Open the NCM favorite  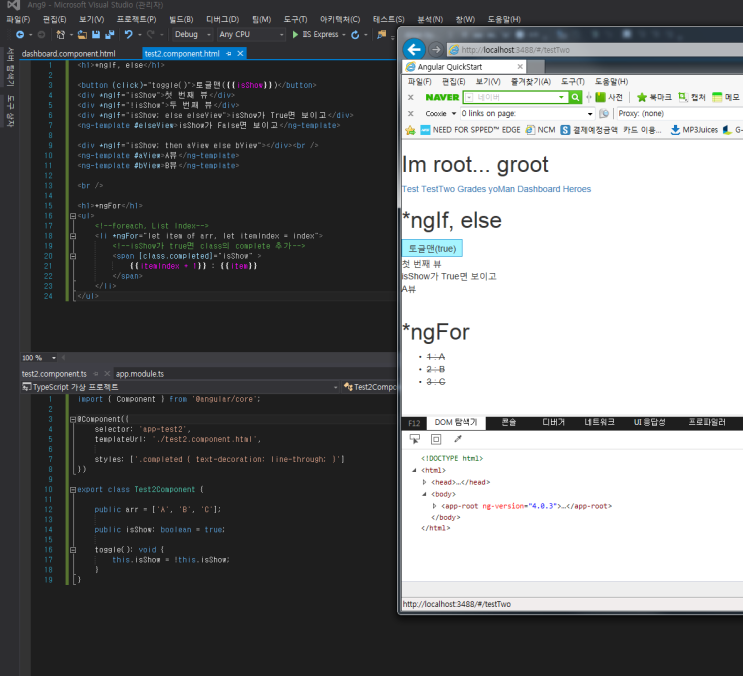coord(540,130)
